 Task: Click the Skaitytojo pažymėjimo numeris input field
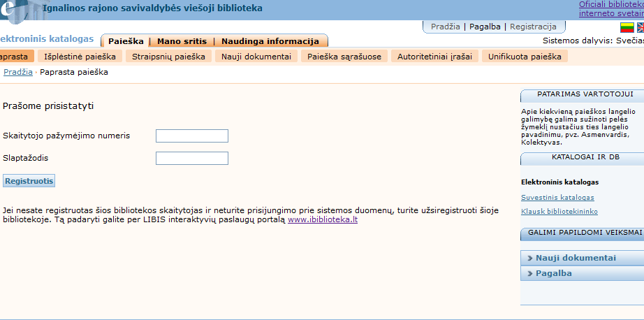point(192,136)
